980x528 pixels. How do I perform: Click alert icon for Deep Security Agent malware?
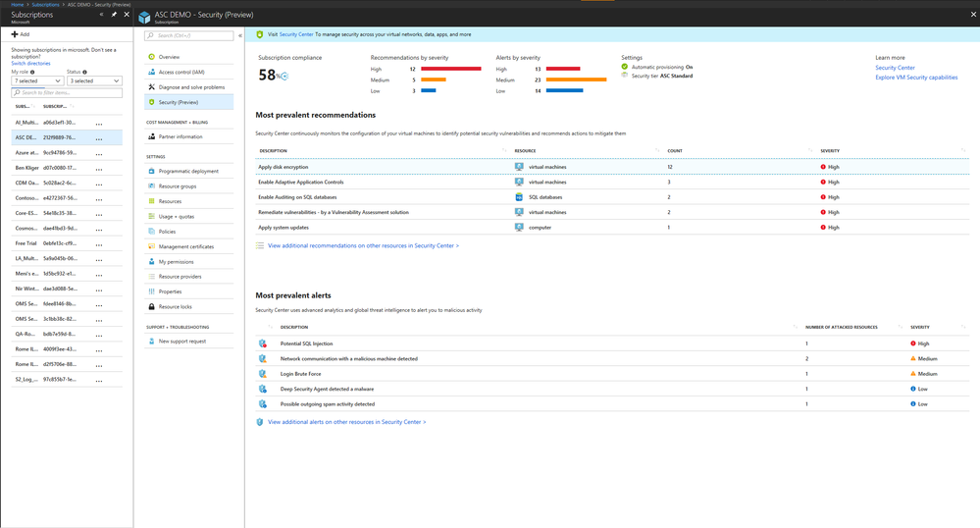[x=263, y=389]
